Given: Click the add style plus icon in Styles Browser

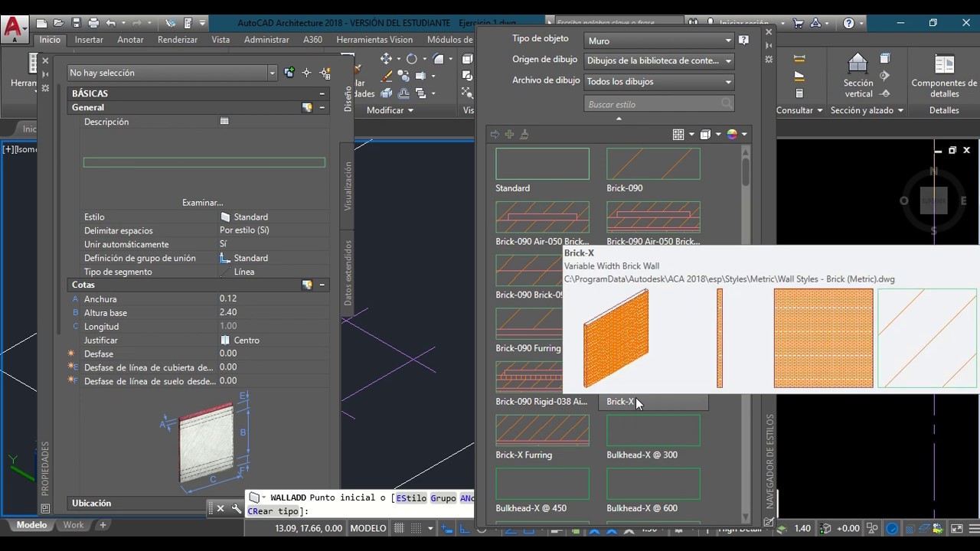Looking at the screenshot, I should click(x=509, y=134).
